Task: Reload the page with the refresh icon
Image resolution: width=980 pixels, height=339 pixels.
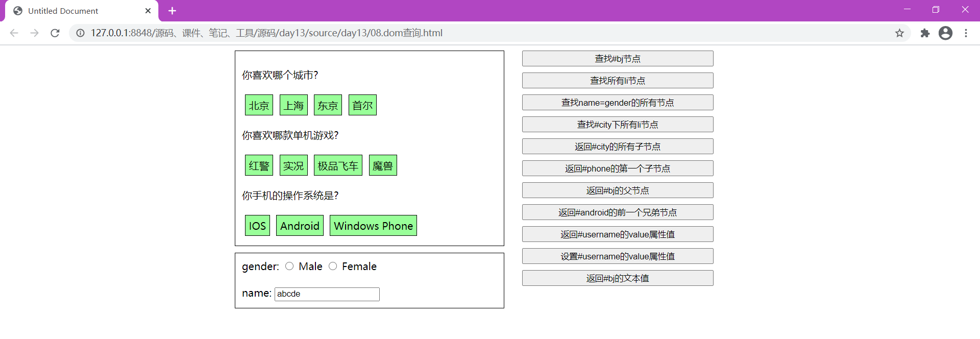Action: tap(55, 33)
